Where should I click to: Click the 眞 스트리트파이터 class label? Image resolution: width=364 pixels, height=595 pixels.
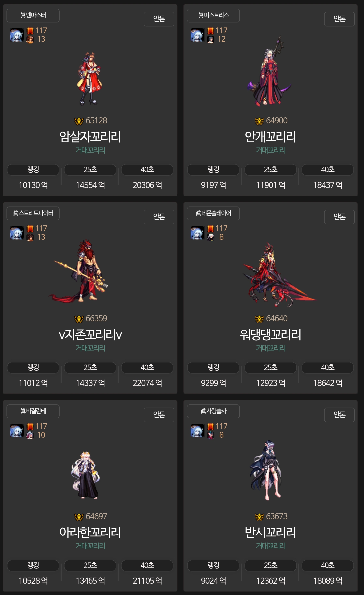(x=33, y=213)
